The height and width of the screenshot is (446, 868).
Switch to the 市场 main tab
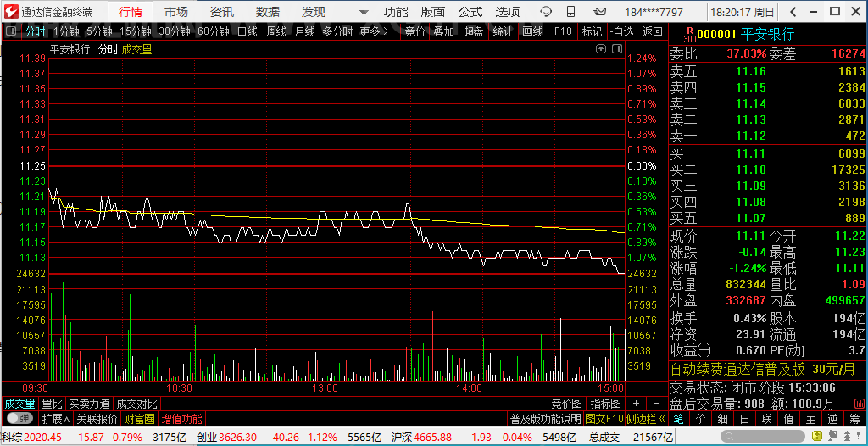[x=176, y=12]
